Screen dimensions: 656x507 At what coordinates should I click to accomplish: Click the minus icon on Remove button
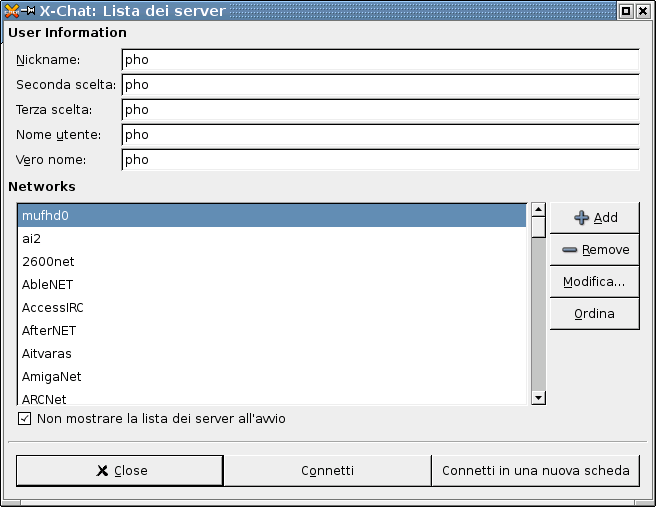[x=570, y=250]
